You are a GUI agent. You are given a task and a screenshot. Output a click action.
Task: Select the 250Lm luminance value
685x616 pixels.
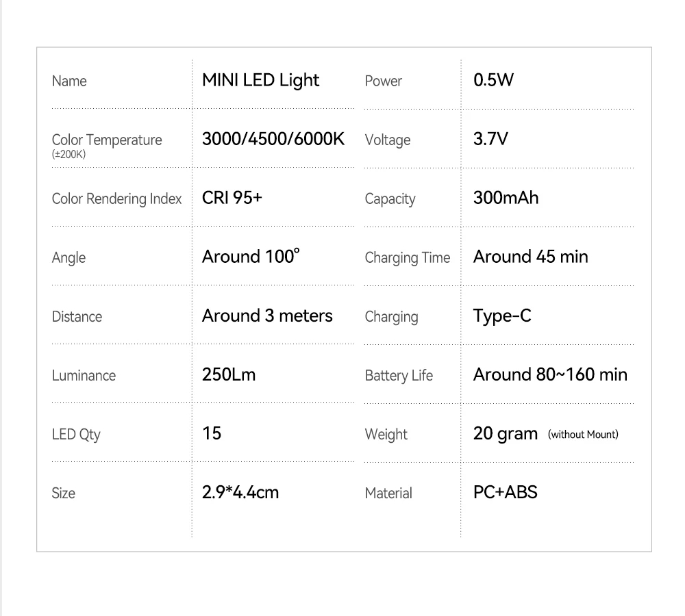pos(228,374)
